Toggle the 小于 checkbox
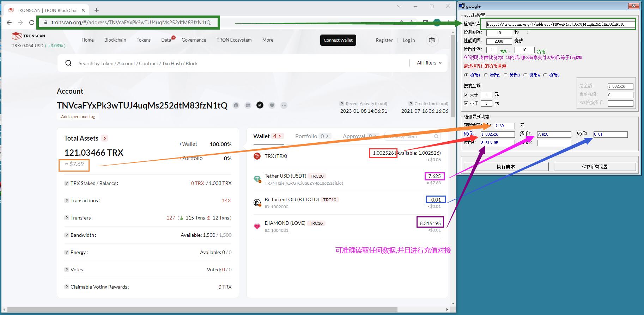The width and height of the screenshot is (644, 315). pos(466,103)
